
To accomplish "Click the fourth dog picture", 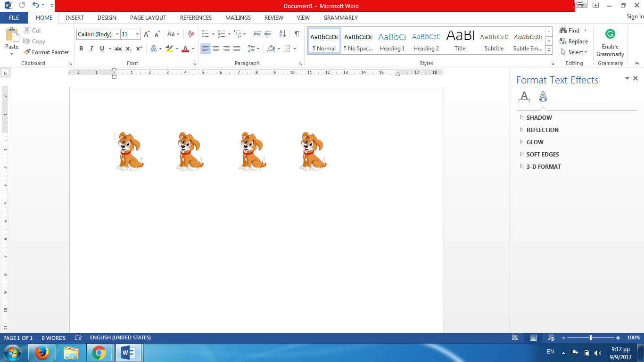I will coord(313,151).
